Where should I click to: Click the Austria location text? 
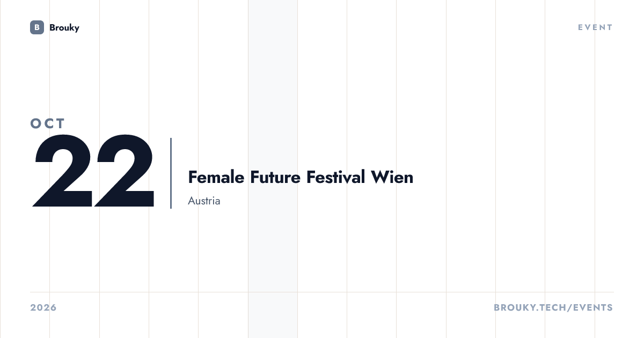204,201
